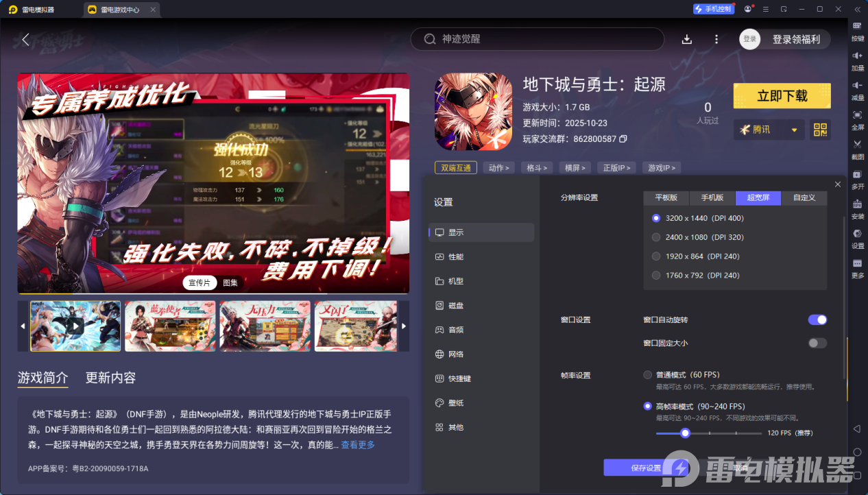The width and height of the screenshot is (868, 495).
Task: Open the user account icon in title bar
Action: pos(747,9)
